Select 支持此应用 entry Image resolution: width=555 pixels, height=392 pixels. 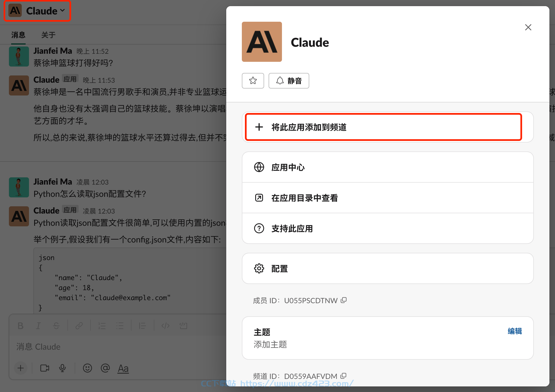point(388,229)
